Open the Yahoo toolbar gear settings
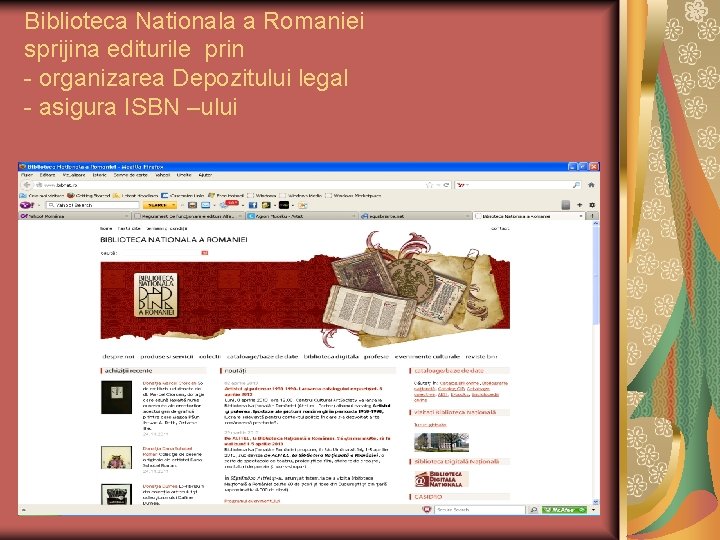The width and height of the screenshot is (720, 540). [x=592, y=205]
